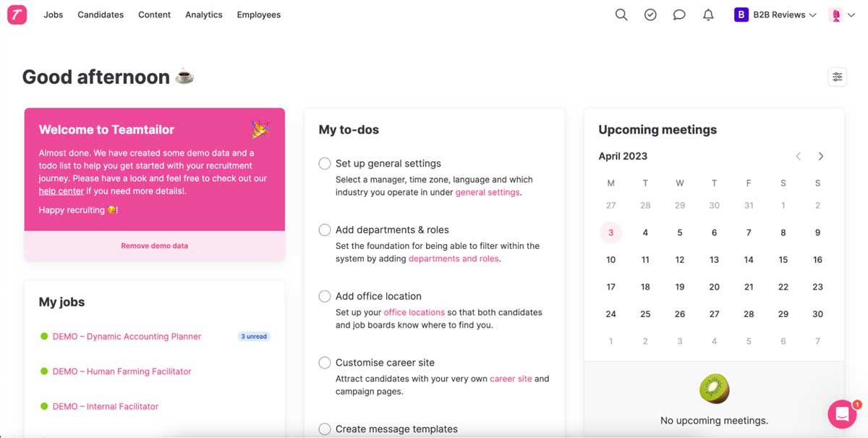This screenshot has width=868, height=438.
Task: Open the Analytics menu item
Action: coord(203,14)
